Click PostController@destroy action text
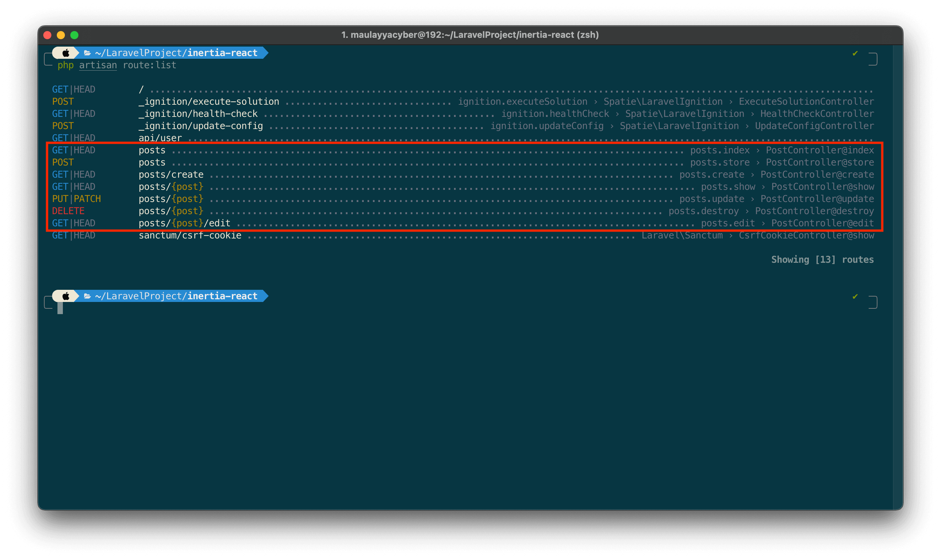 (x=814, y=211)
